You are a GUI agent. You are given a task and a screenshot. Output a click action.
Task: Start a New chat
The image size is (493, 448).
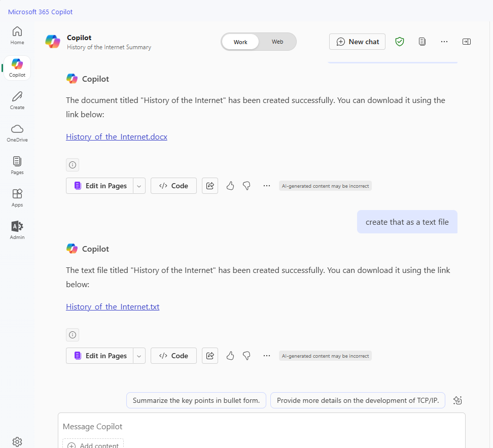point(358,42)
